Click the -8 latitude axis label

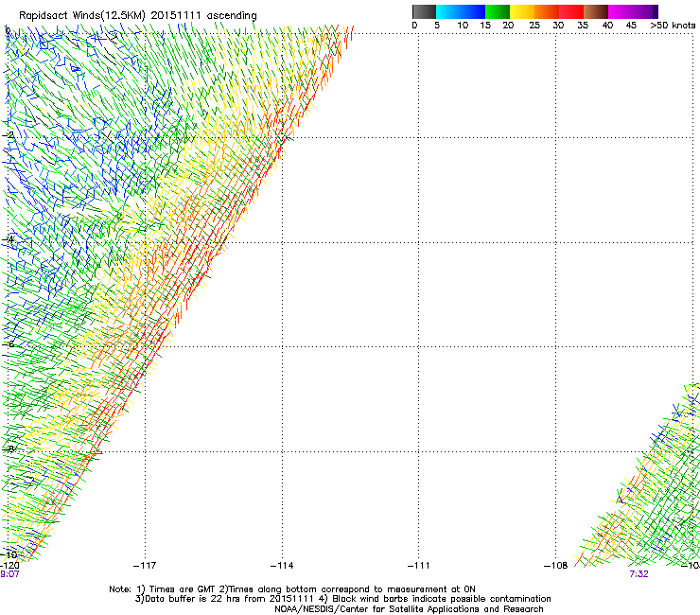[x=8, y=448]
